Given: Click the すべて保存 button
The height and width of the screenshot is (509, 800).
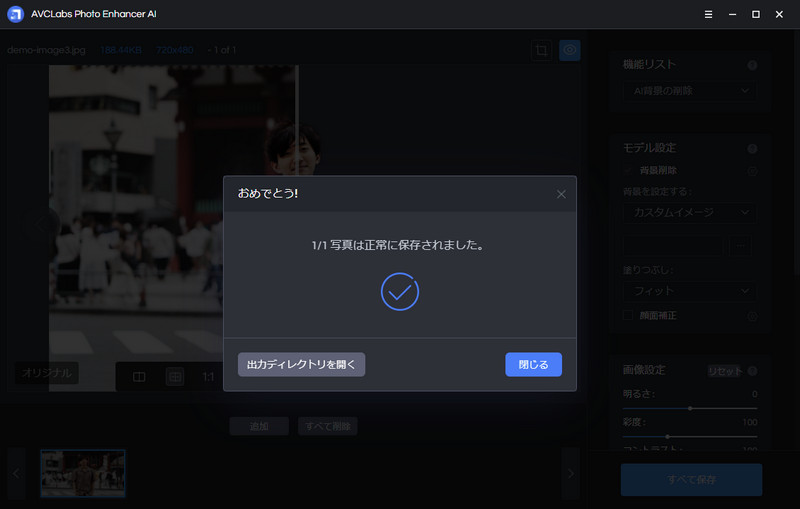Looking at the screenshot, I should 691,479.
